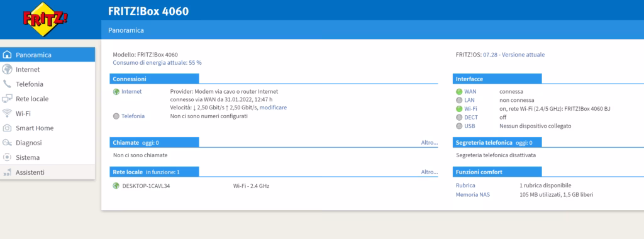Click the Segreteria telefonica section header

pyautogui.click(x=497, y=143)
